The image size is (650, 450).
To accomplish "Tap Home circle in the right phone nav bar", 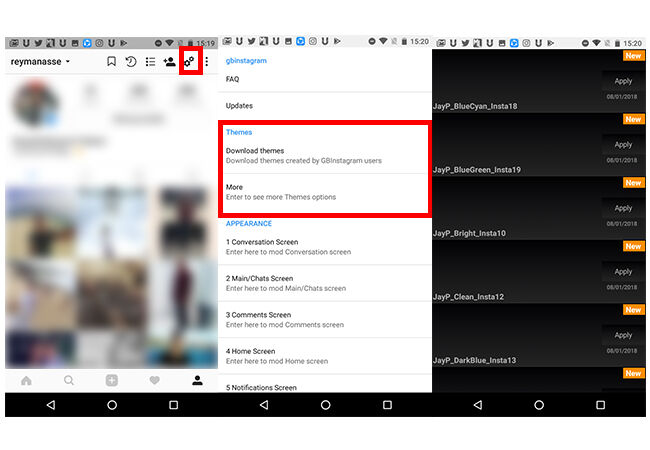I will point(539,405).
